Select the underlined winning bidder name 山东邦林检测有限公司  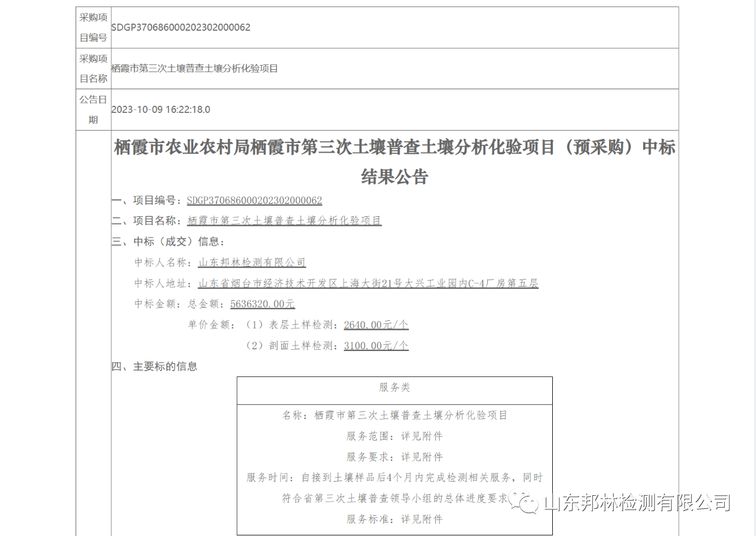pyautogui.click(x=252, y=262)
